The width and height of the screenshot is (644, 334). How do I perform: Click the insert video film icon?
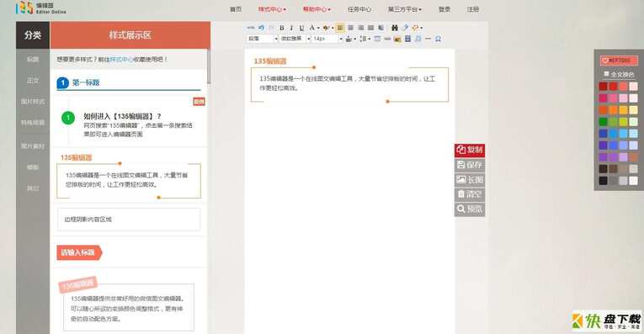coord(407,39)
